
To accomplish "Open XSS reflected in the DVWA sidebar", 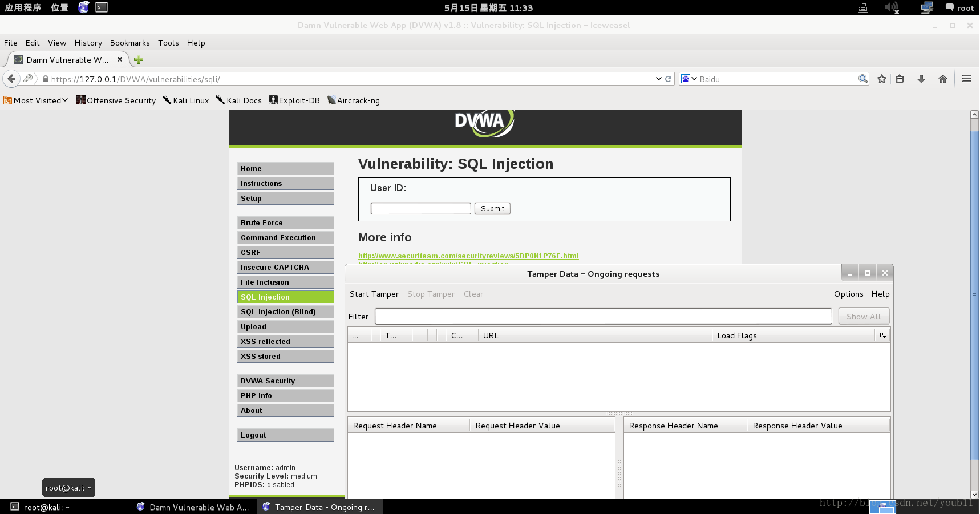I will coord(286,341).
